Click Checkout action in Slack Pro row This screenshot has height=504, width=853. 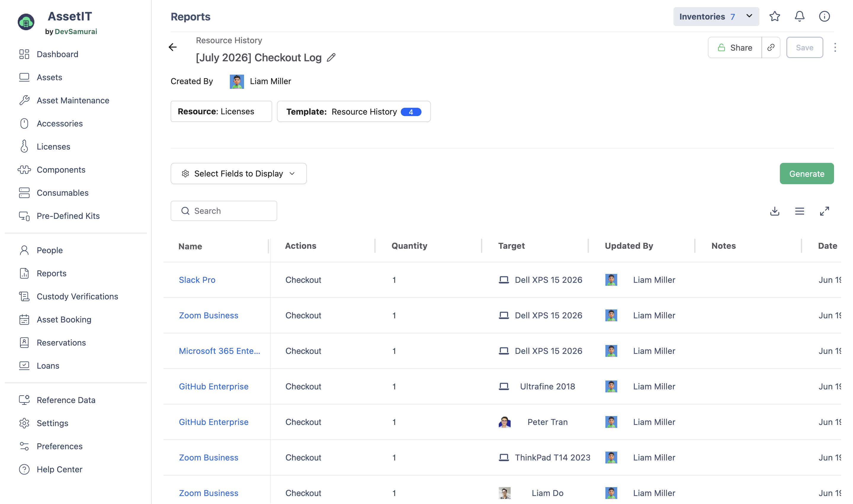point(303,280)
